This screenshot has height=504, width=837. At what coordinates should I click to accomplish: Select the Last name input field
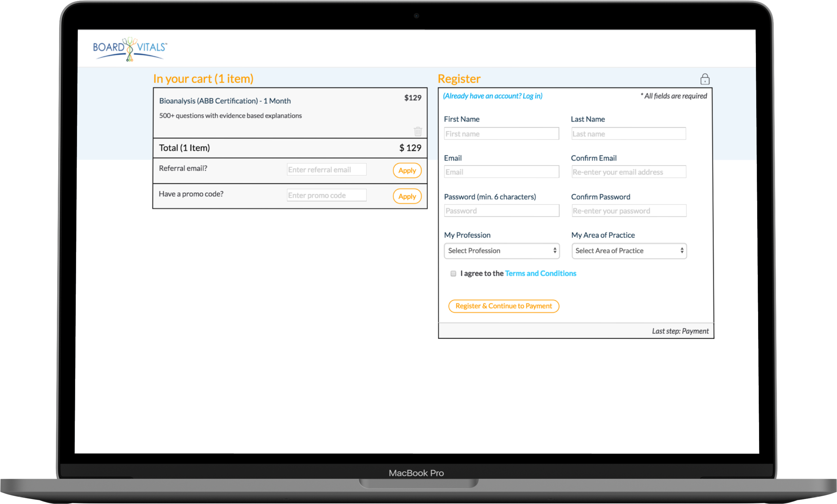628,134
